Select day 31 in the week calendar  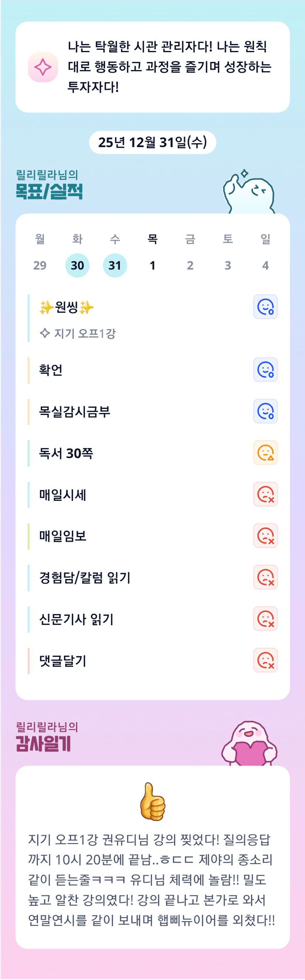click(115, 265)
